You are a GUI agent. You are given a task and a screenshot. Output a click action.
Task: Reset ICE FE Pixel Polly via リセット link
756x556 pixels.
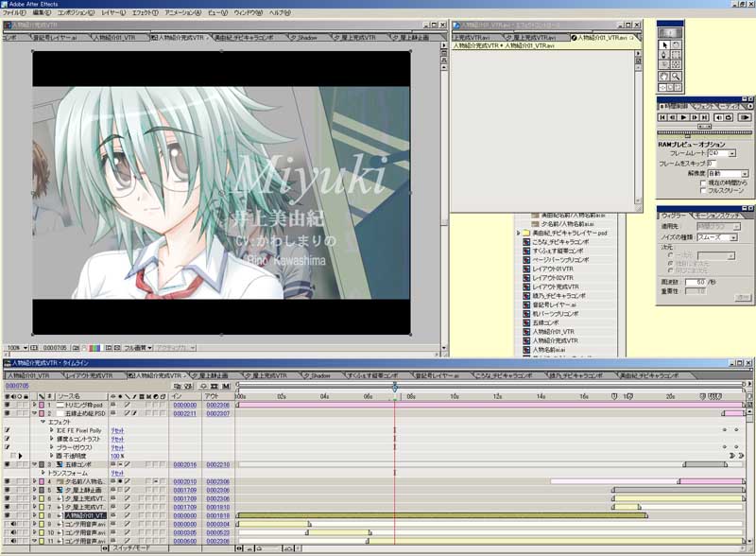117,430
